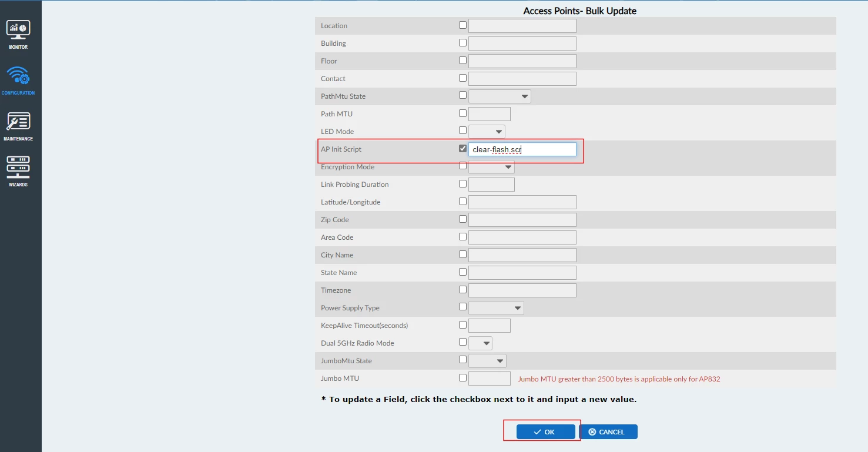The width and height of the screenshot is (868, 452).
Task: Uncheck the AP Init Script checkbox
Action: pos(463,149)
